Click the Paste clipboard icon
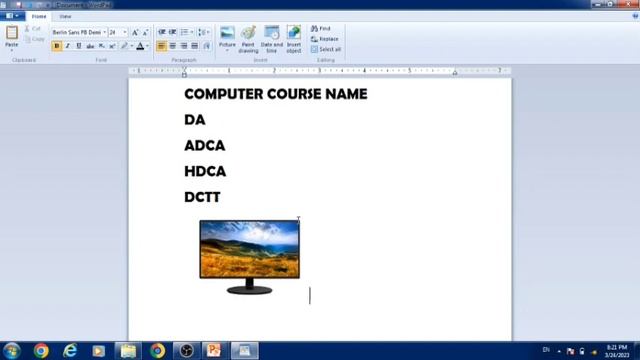The height and width of the screenshot is (360, 640). pyautogui.click(x=12, y=33)
